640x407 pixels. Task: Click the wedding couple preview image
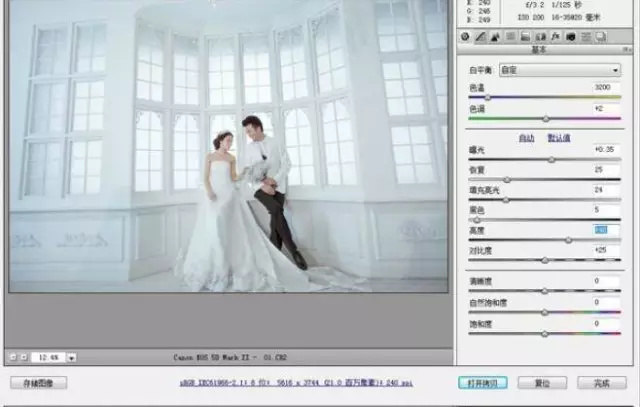click(229, 146)
